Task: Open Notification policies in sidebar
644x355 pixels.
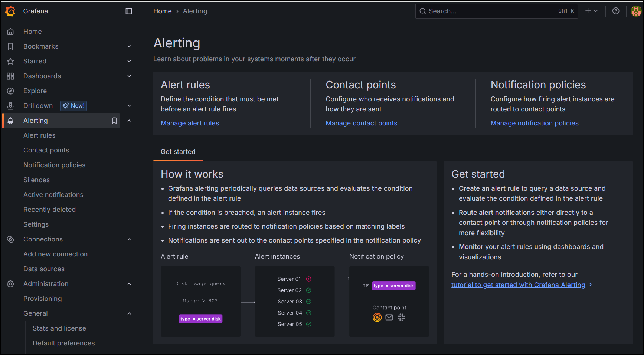Action: click(x=54, y=165)
